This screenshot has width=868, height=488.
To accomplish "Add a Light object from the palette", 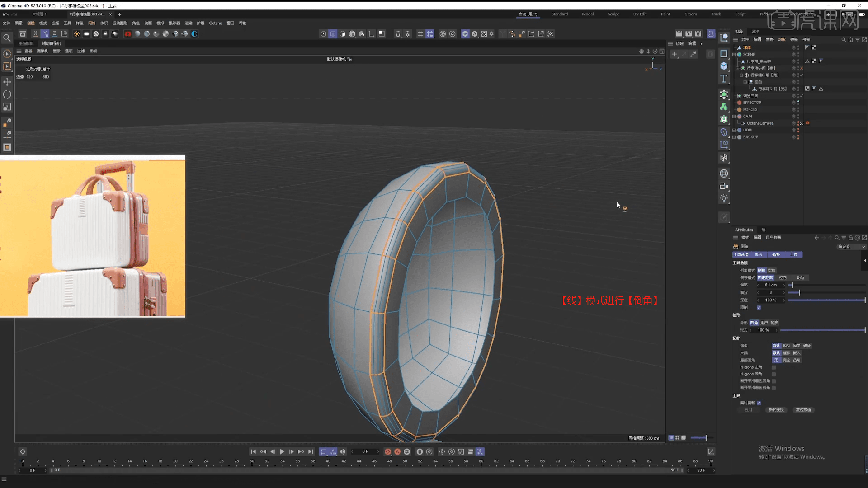I will coord(724,198).
